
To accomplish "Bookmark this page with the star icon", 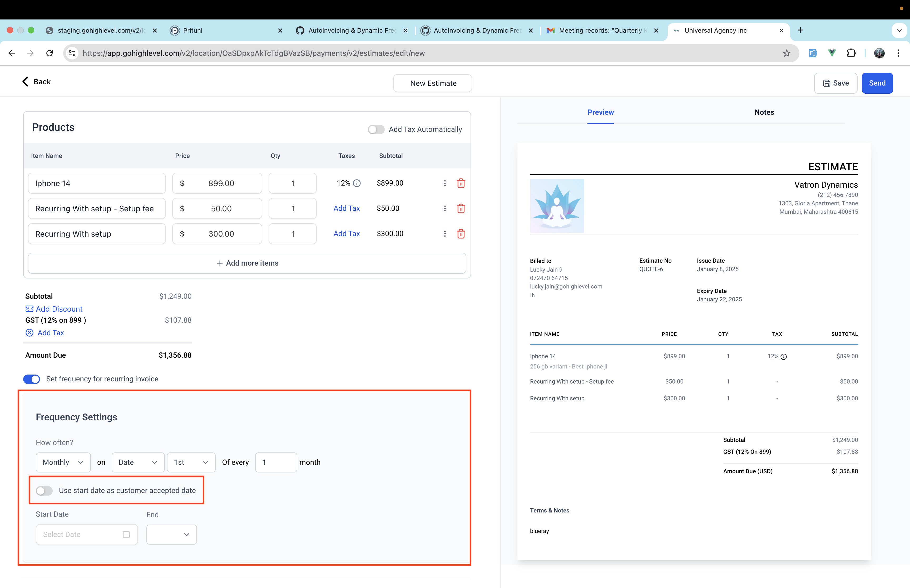I will coord(787,53).
